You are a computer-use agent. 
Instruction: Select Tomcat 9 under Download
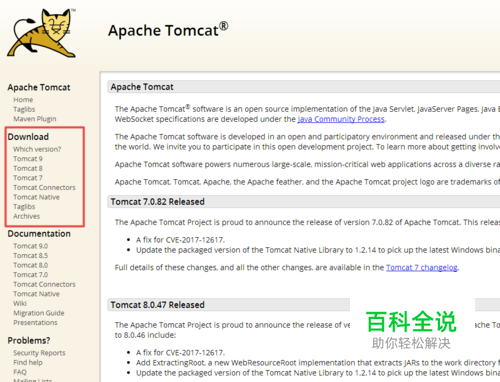tap(28, 159)
